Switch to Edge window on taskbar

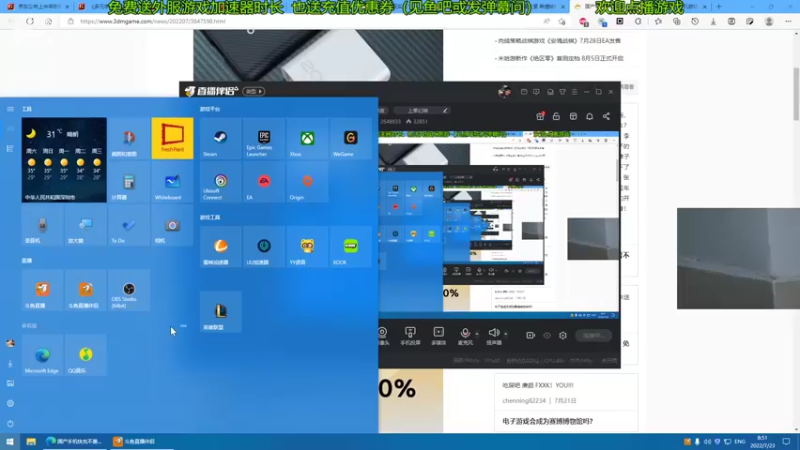74,441
